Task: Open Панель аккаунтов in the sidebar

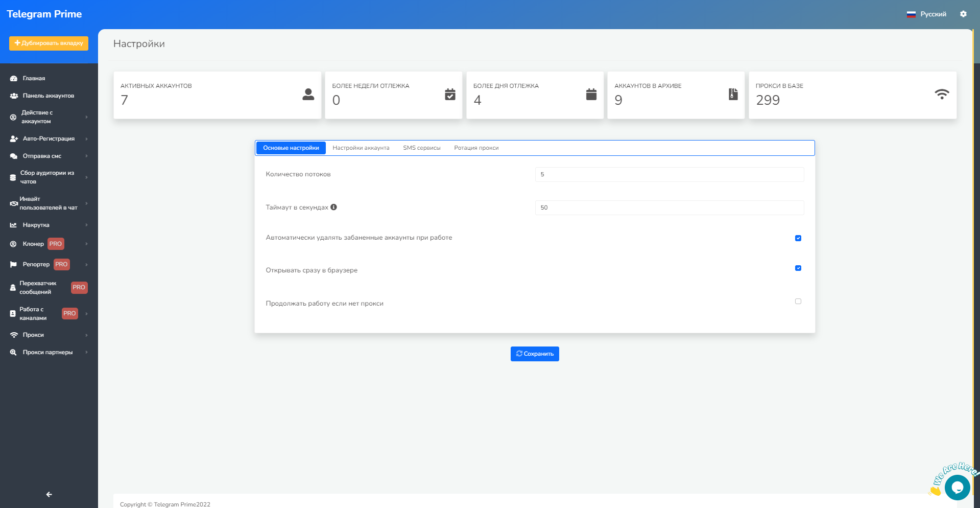Action: pos(48,96)
